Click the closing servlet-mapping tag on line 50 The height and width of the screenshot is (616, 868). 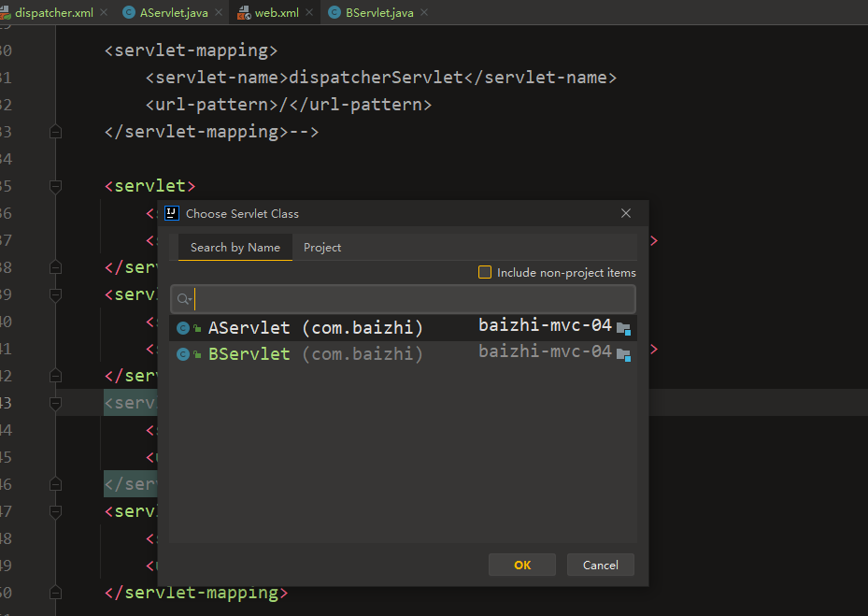pyautogui.click(x=196, y=593)
